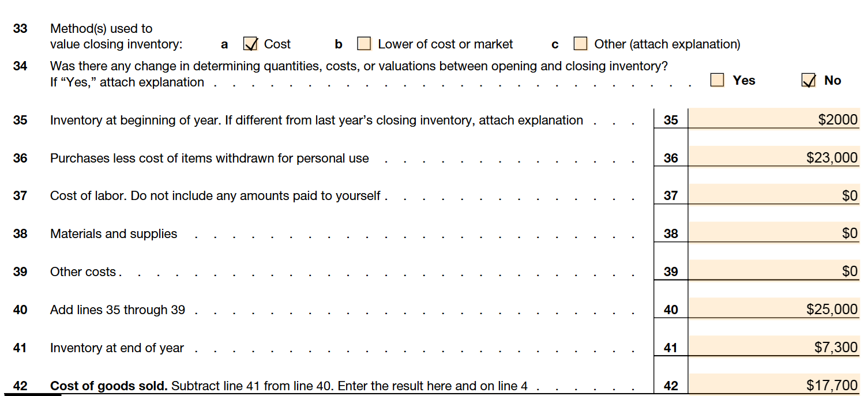Click the $23,000 purchases amount field
Image resolution: width=868 pixels, height=396 pixels.
point(773,157)
